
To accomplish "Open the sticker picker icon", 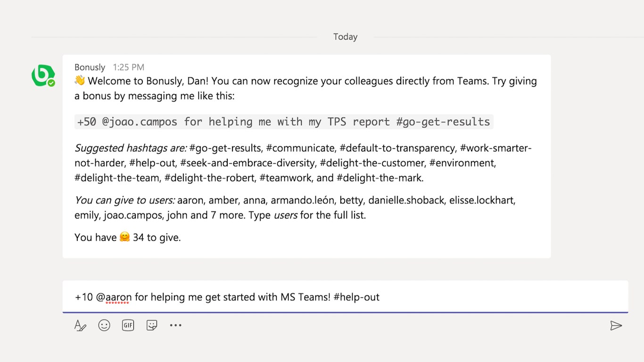I will (x=152, y=325).
